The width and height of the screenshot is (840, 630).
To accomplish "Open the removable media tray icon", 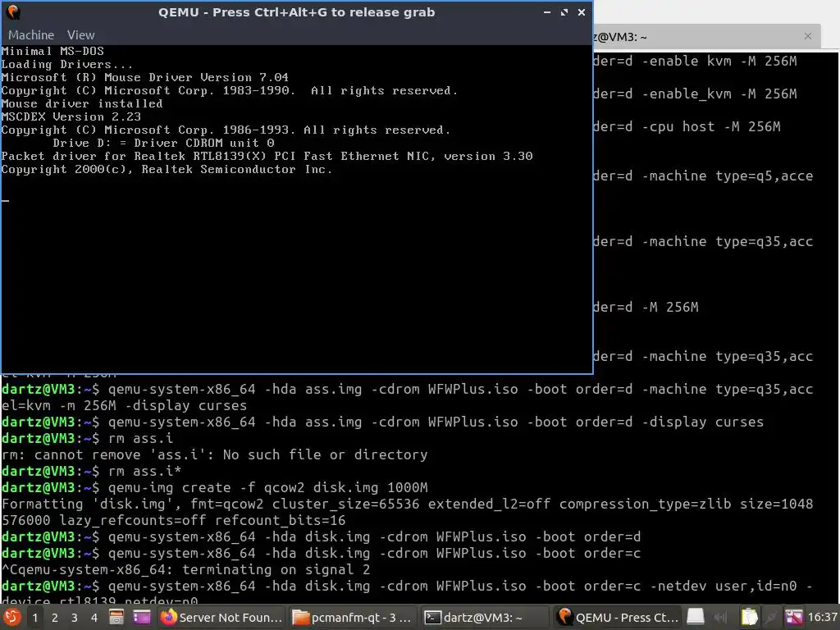I will pyautogui.click(x=696, y=617).
